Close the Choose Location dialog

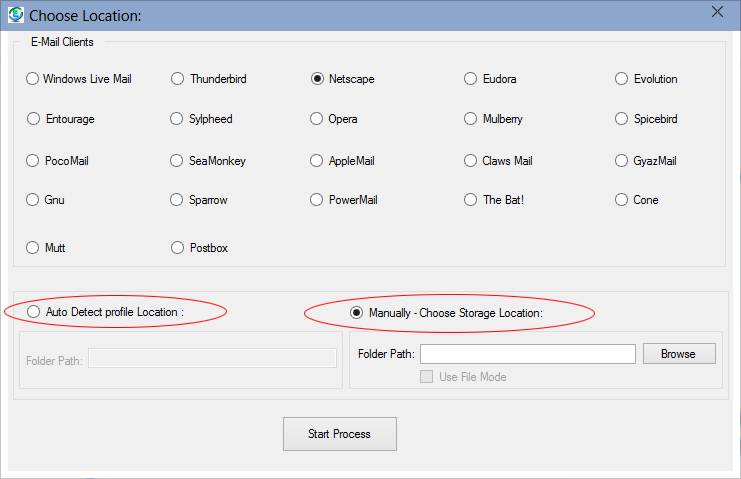tap(717, 12)
